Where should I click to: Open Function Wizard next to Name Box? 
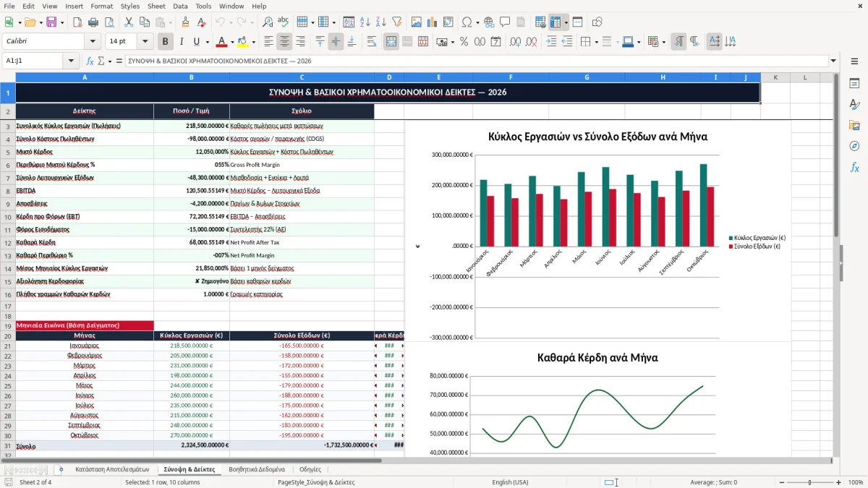point(90,61)
